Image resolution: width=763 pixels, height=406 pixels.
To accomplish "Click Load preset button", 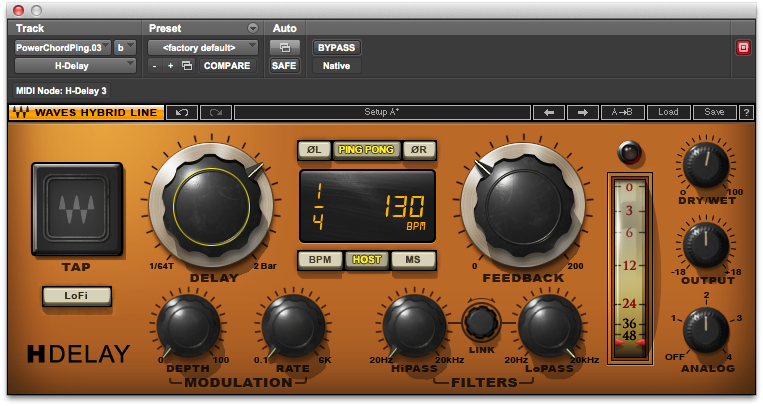I will click(x=668, y=112).
